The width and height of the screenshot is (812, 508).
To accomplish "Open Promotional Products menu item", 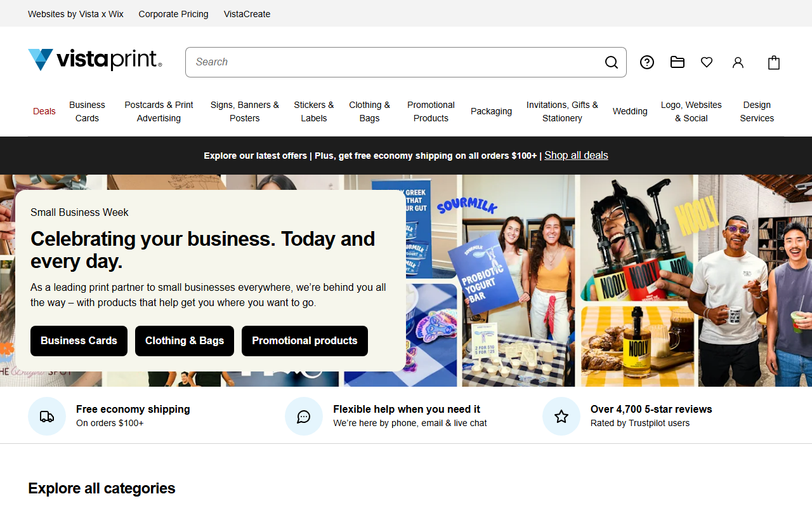I will pos(431,111).
